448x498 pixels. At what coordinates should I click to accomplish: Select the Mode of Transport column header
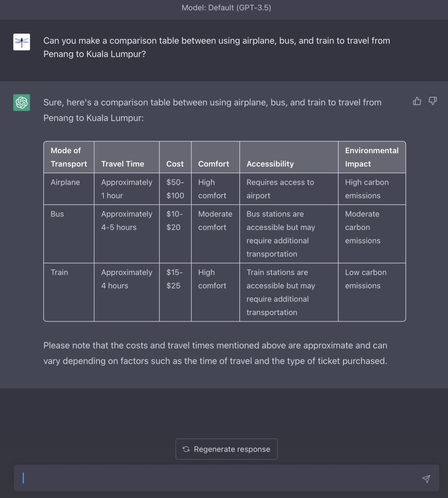[x=69, y=157]
